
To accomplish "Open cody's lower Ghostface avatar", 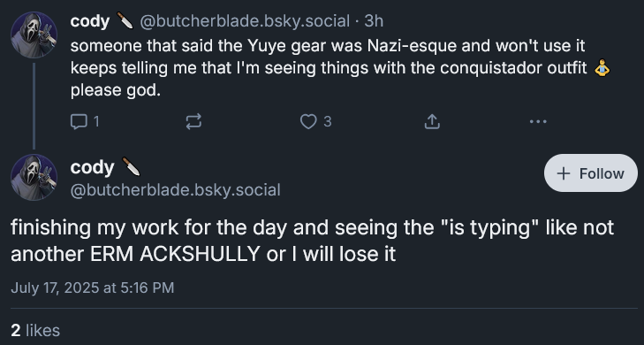I will pyautogui.click(x=34, y=177).
